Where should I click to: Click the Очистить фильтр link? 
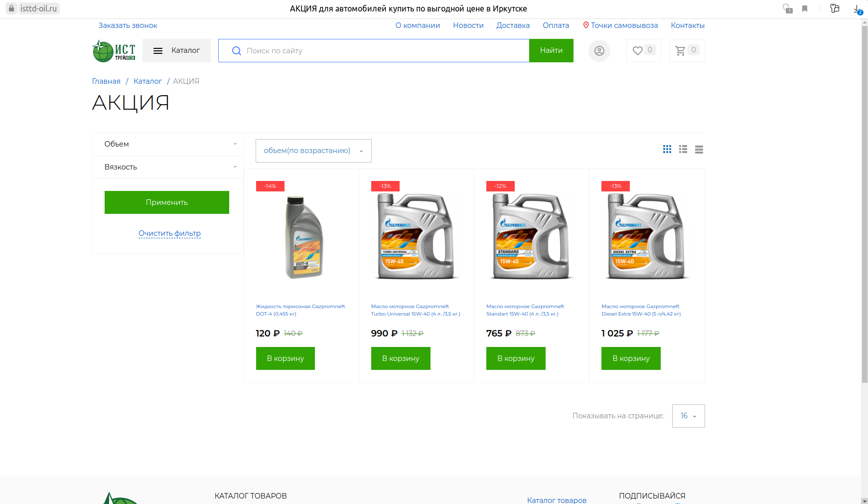point(169,233)
